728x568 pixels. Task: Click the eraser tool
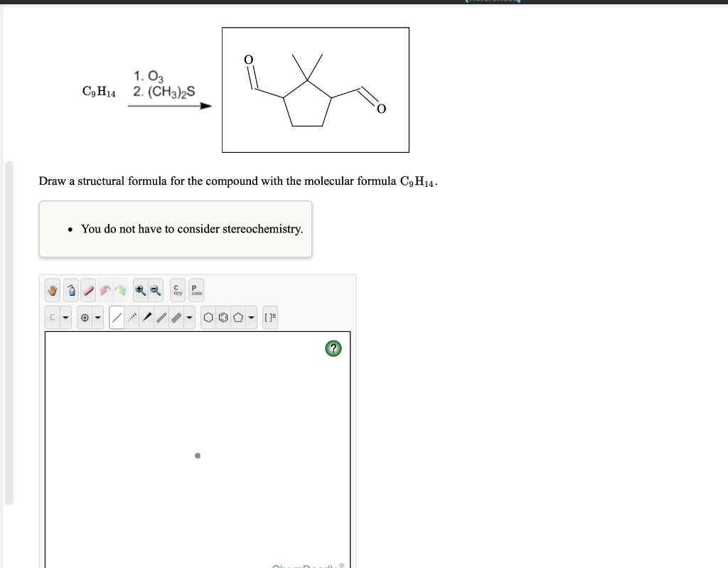click(88, 290)
